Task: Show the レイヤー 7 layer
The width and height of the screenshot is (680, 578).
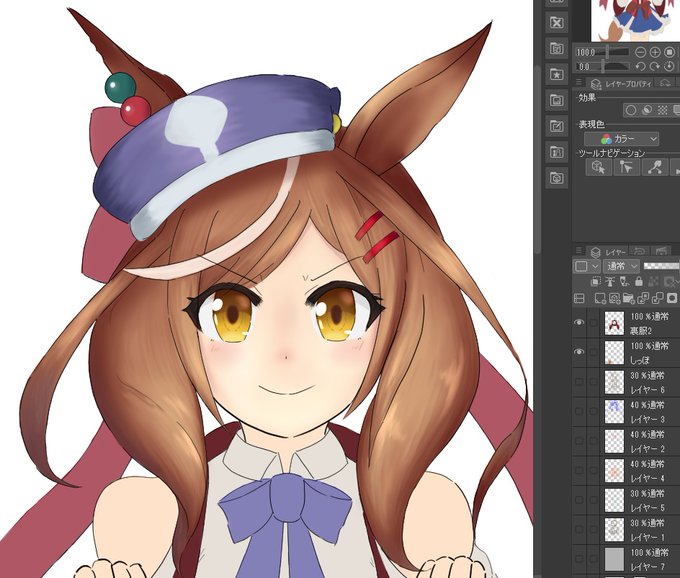Action: [579, 558]
